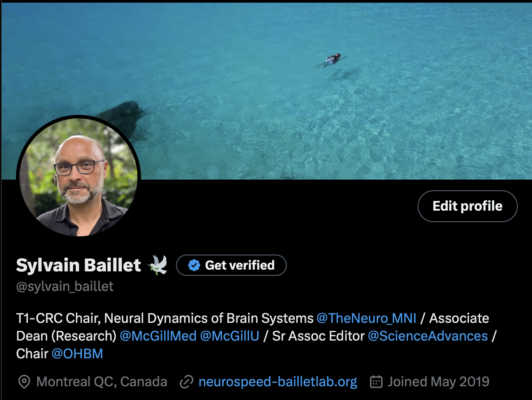The height and width of the screenshot is (400, 532).
Task: Click the @sylvain_baillet handle
Action: click(x=65, y=287)
